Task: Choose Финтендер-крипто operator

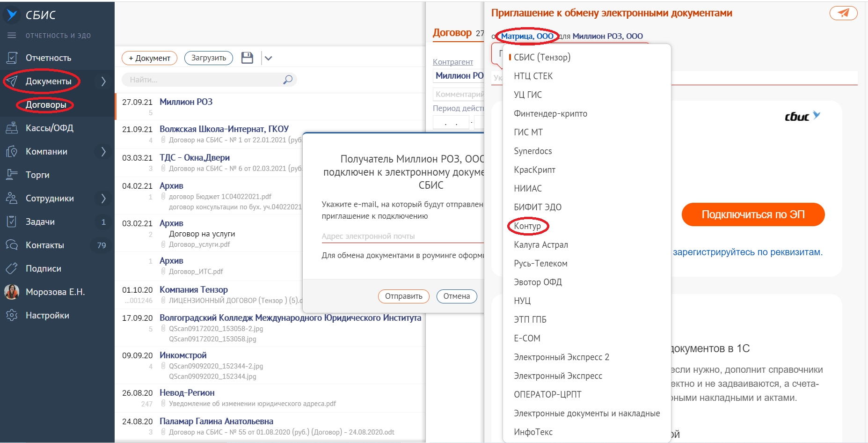Action: tap(587, 113)
